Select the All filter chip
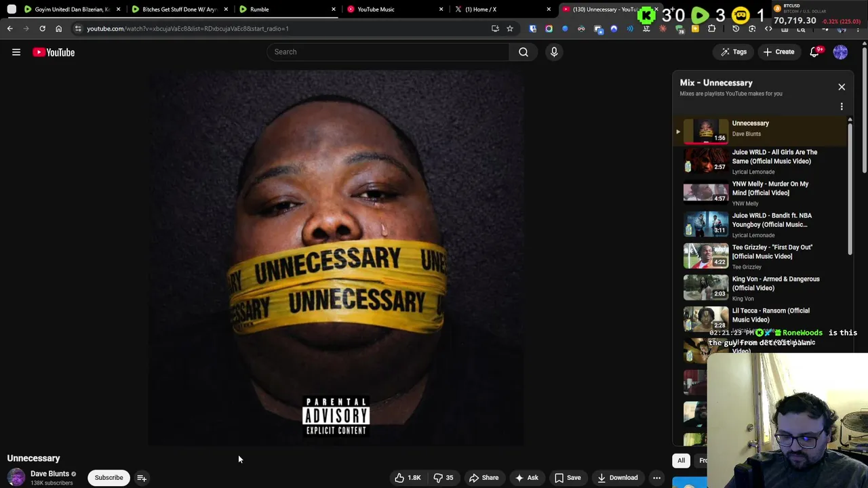This screenshot has height=488, width=868. pyautogui.click(x=681, y=461)
